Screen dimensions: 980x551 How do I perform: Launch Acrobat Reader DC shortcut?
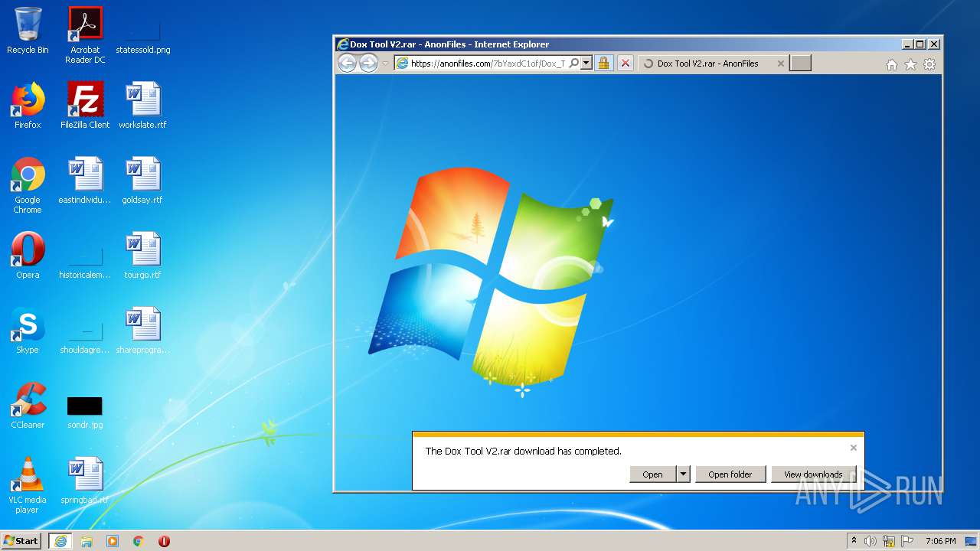(85, 35)
